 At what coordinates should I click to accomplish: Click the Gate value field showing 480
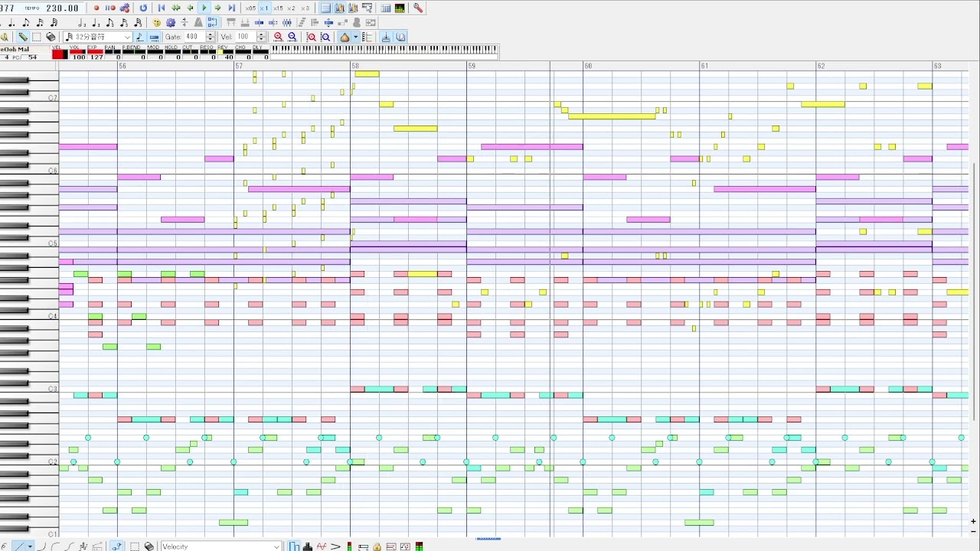(x=194, y=37)
